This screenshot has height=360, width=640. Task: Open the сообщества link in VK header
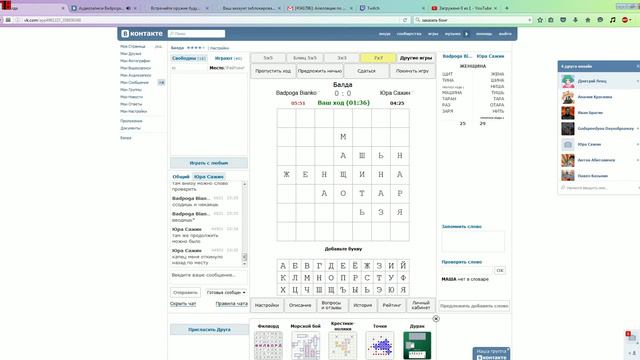click(x=409, y=34)
